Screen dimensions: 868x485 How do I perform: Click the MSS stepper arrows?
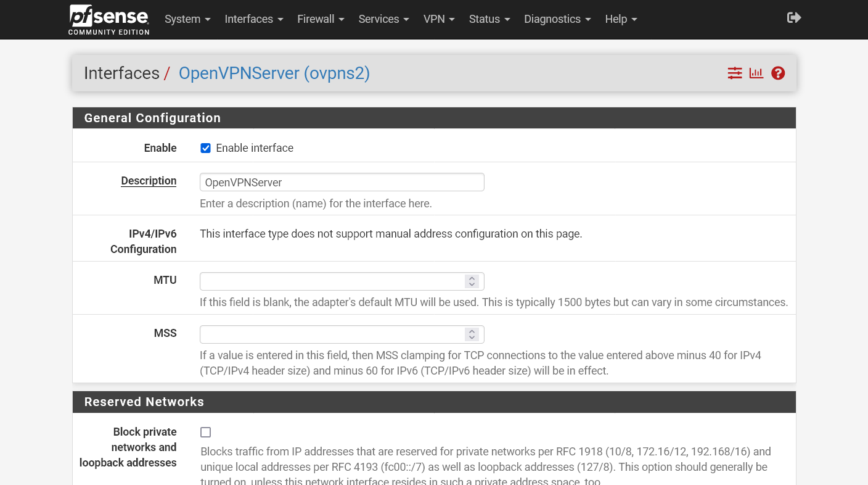click(x=472, y=334)
